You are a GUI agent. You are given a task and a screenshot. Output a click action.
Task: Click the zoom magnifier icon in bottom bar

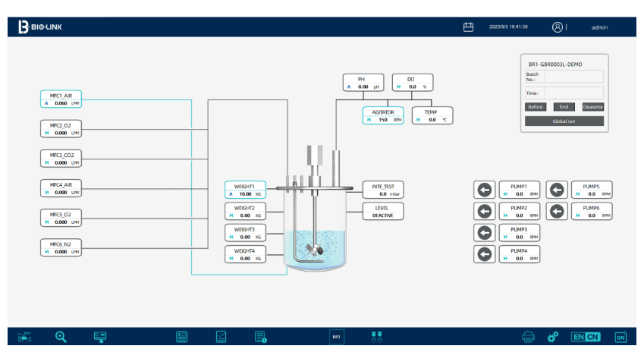pos(60,336)
